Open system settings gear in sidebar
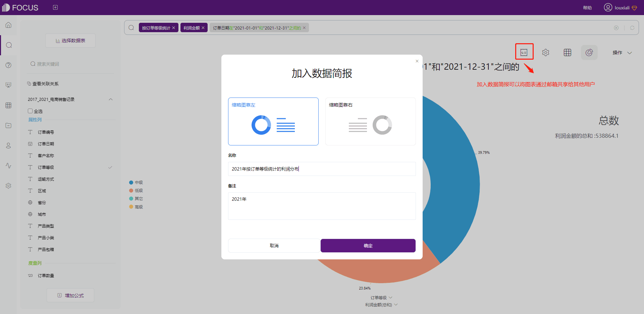Image resolution: width=644 pixels, height=314 pixels. click(x=9, y=186)
